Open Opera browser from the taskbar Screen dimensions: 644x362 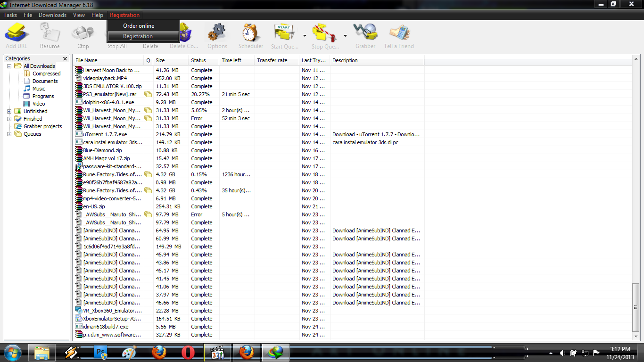[188, 352]
